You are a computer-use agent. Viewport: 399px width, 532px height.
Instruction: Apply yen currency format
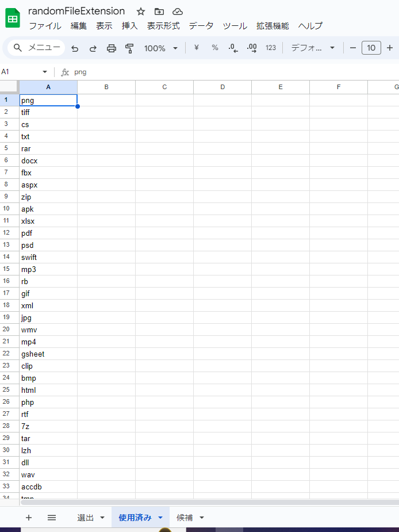[197, 48]
